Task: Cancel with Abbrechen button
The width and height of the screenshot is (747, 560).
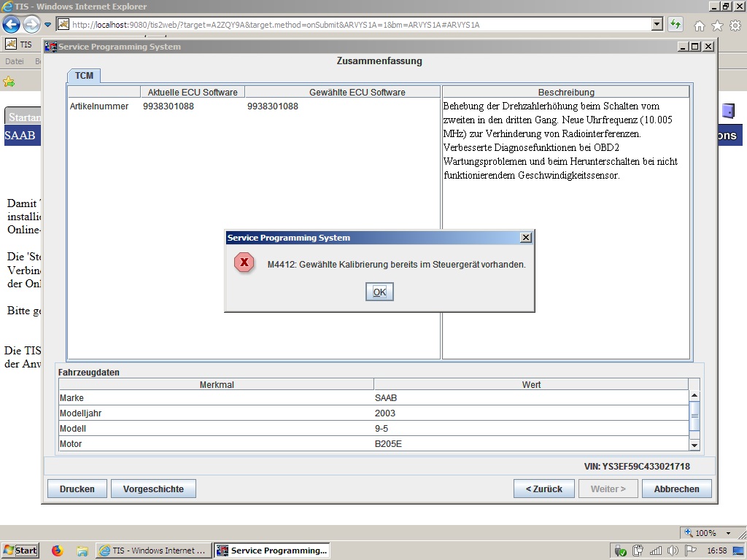Action: [676, 489]
